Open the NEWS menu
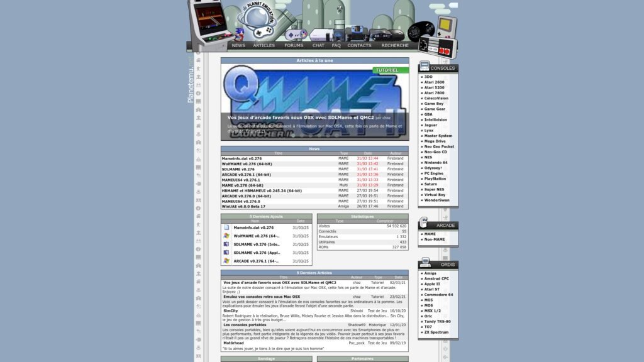The image size is (644, 362). pyautogui.click(x=238, y=45)
